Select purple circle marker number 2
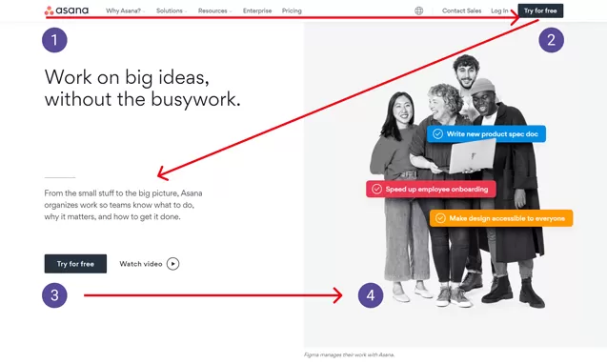The height and width of the screenshot is (364, 607). [551, 40]
